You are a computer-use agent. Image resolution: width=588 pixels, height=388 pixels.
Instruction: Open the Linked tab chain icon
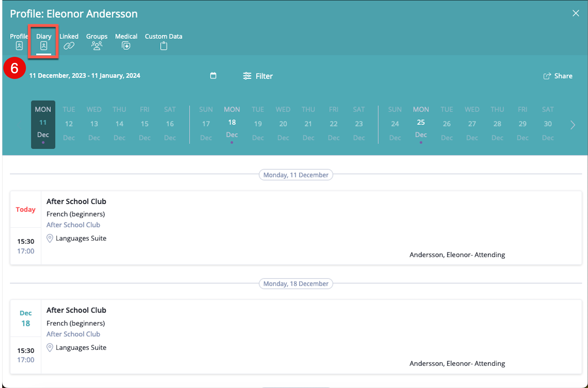tap(69, 46)
